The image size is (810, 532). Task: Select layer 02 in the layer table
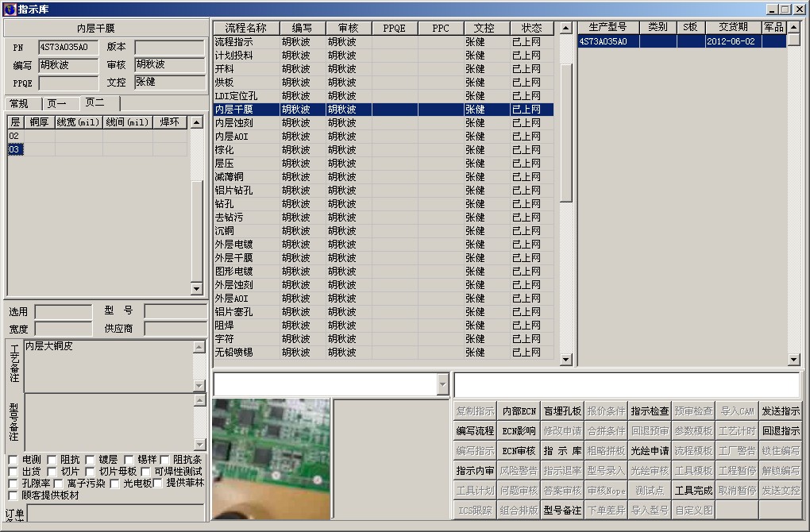(97, 136)
